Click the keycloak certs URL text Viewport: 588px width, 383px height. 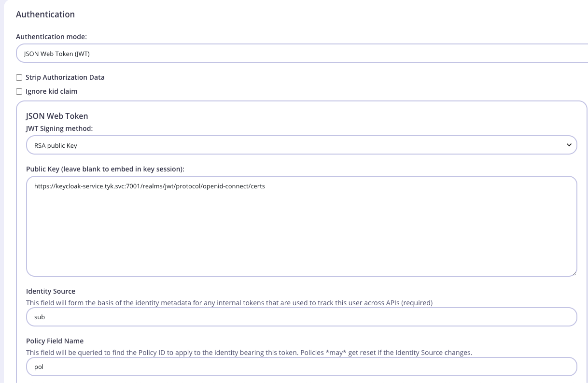pos(149,186)
